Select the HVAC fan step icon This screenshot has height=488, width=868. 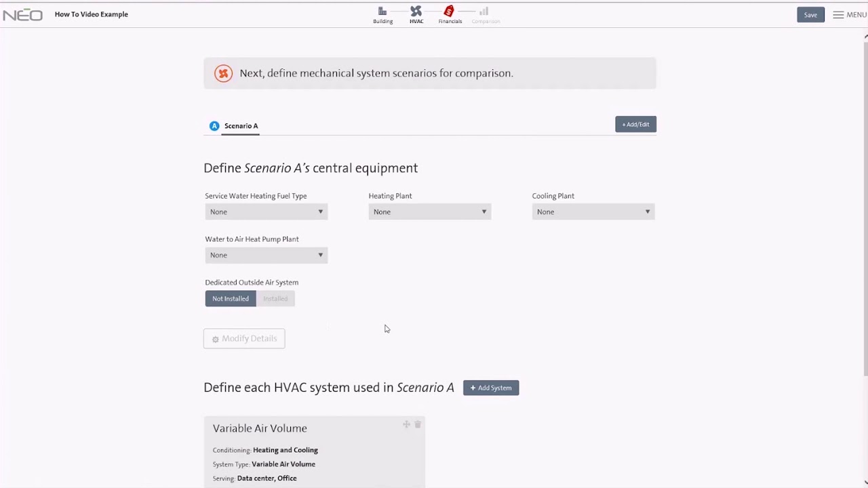tap(416, 11)
